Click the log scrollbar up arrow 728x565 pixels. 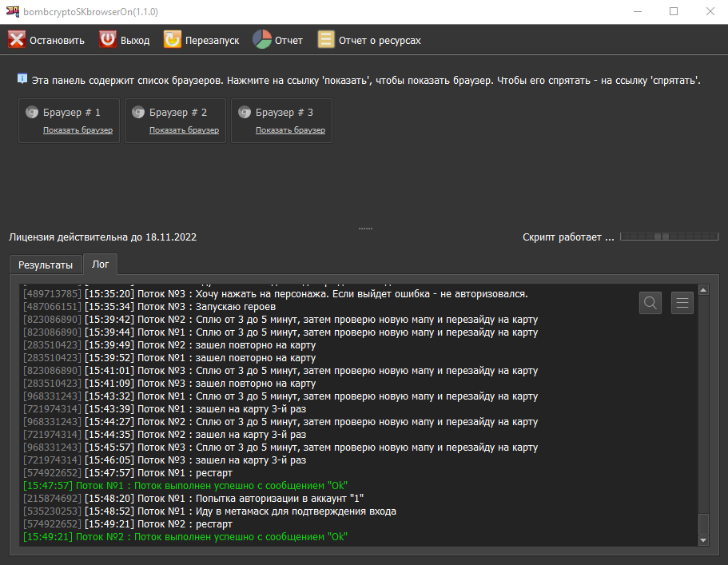click(x=703, y=290)
